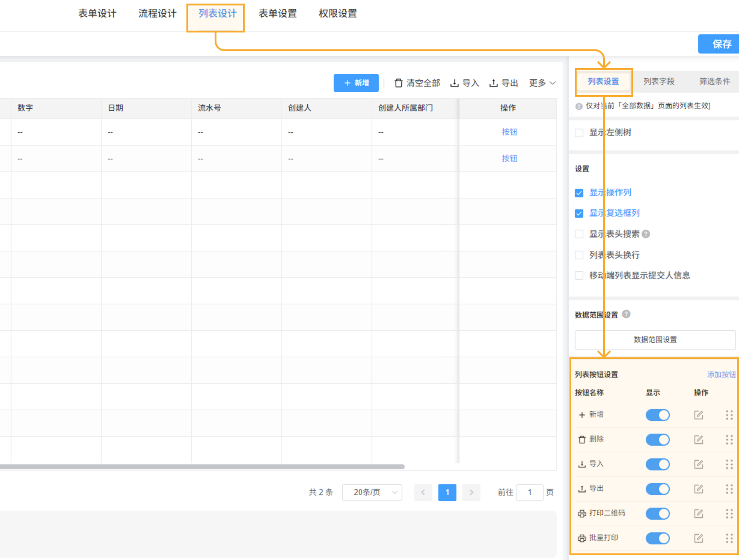Open the 表单设置 tab
Screen dimensions: 739x560
point(278,13)
